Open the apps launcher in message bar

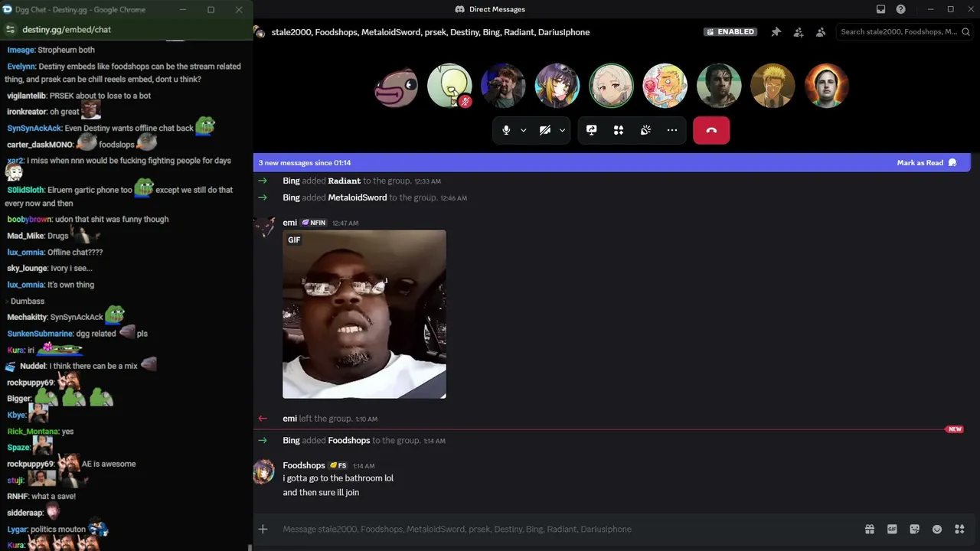click(x=959, y=529)
